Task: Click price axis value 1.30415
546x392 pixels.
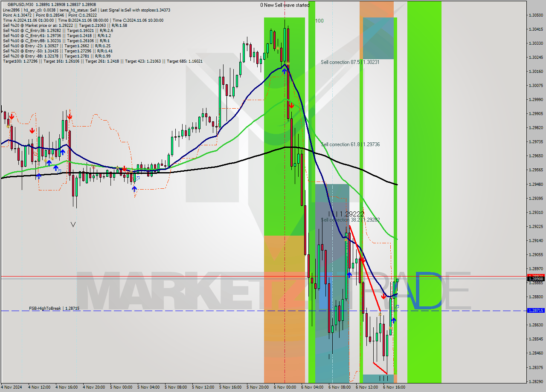Action: click(x=536, y=29)
